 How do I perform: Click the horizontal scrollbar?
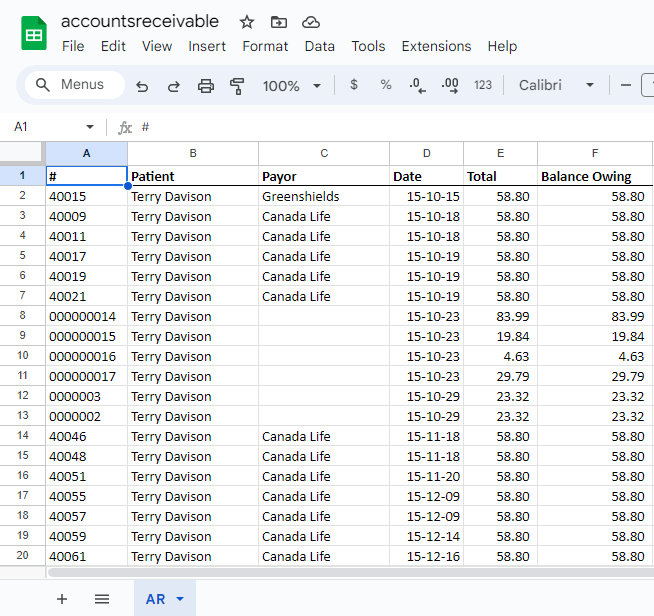tap(350, 573)
